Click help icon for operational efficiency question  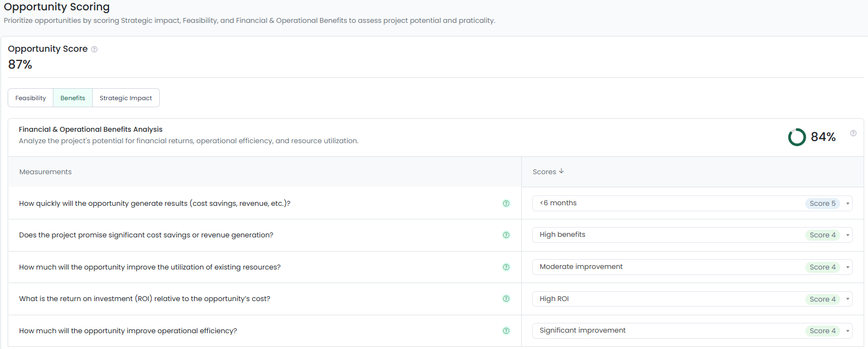506,331
